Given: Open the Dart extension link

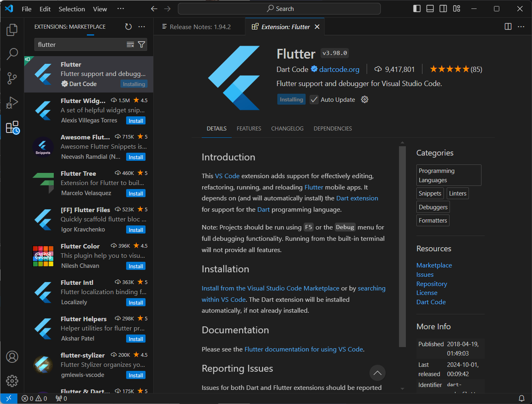Looking at the screenshot, I should click(357, 198).
